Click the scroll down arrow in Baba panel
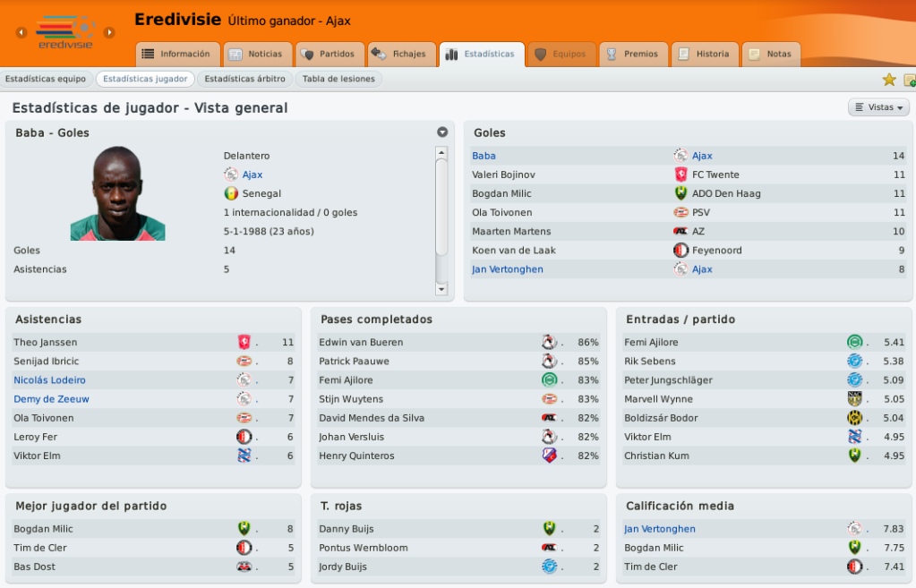 tap(441, 290)
